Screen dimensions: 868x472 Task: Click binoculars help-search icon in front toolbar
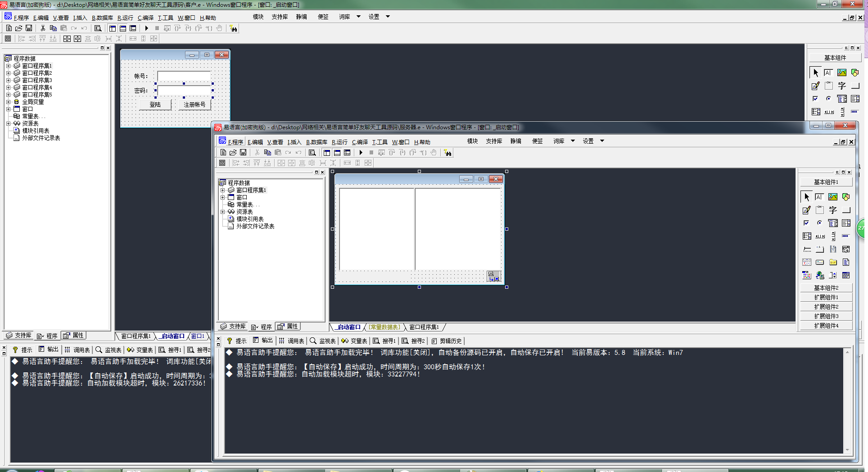pos(448,153)
